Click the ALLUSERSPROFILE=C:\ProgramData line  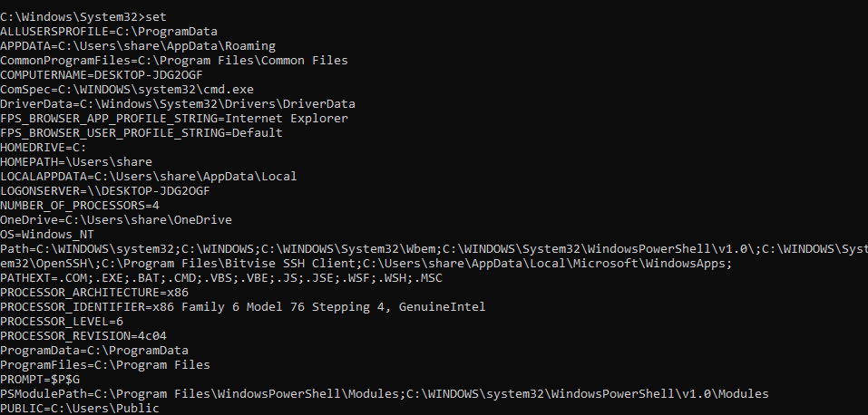tap(109, 32)
